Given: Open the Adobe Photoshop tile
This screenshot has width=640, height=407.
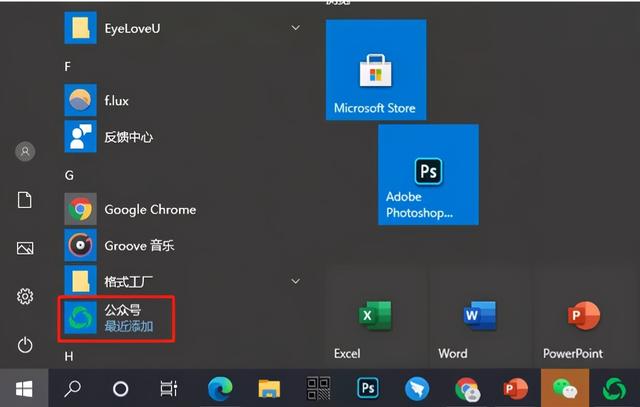Looking at the screenshot, I should point(428,175).
